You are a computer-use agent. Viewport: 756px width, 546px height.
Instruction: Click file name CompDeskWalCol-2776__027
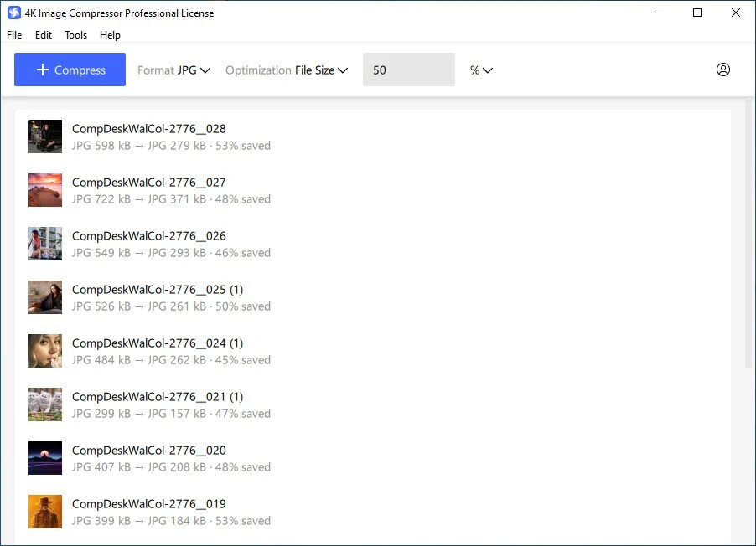tap(149, 183)
